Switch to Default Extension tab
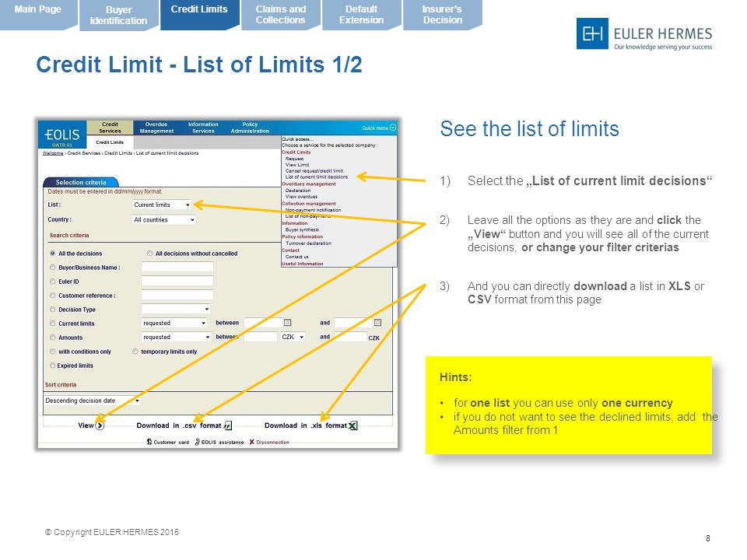This screenshot has height=560, width=747. click(361, 14)
